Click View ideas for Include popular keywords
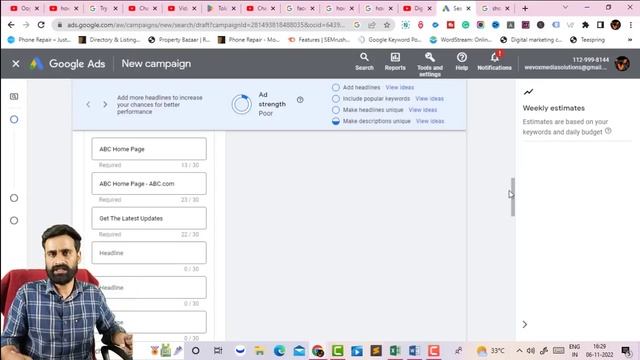The width and height of the screenshot is (640, 360). pyautogui.click(x=429, y=99)
